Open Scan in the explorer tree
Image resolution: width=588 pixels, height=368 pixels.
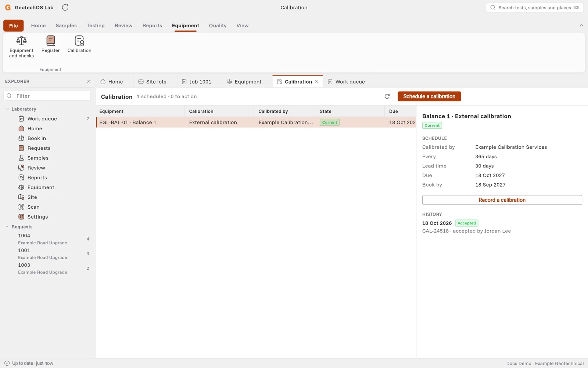point(47,207)
